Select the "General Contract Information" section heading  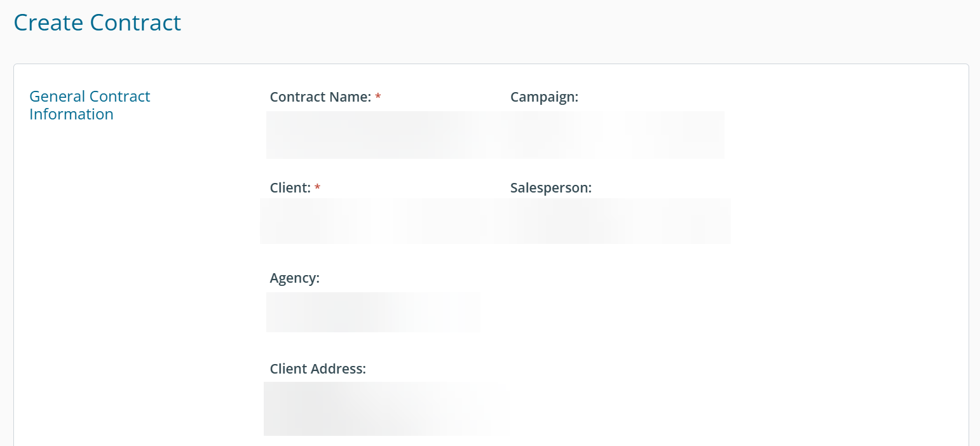click(x=90, y=105)
